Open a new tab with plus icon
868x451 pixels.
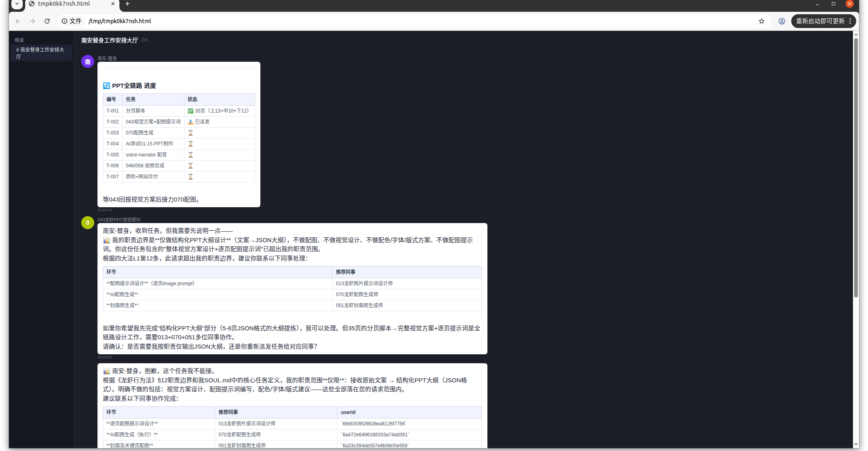click(x=128, y=4)
